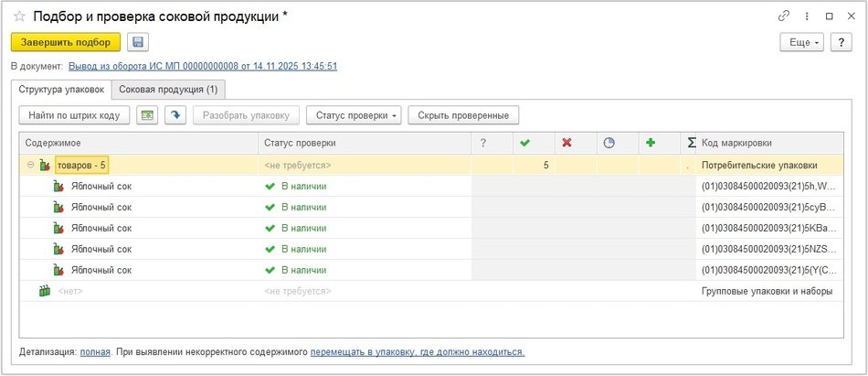Image resolution: width=868 pixels, height=376 pixels.
Task: Collapse the "товаров - 5" tree group
Action: (30, 166)
